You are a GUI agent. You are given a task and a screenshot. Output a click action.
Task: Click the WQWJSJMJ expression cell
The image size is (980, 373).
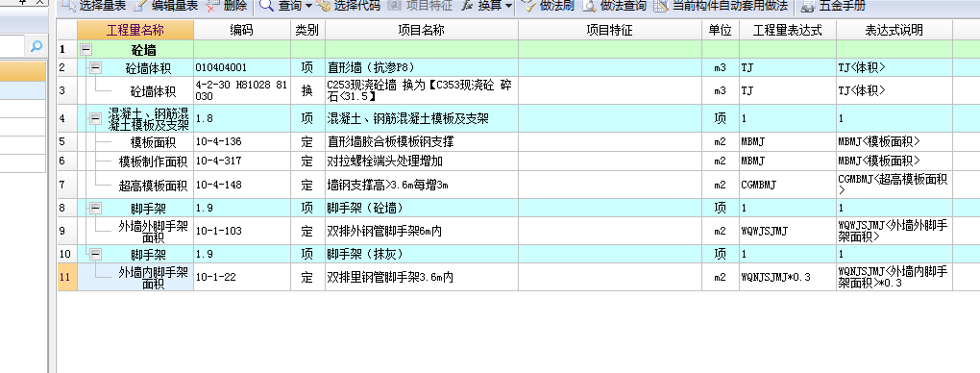(x=788, y=231)
